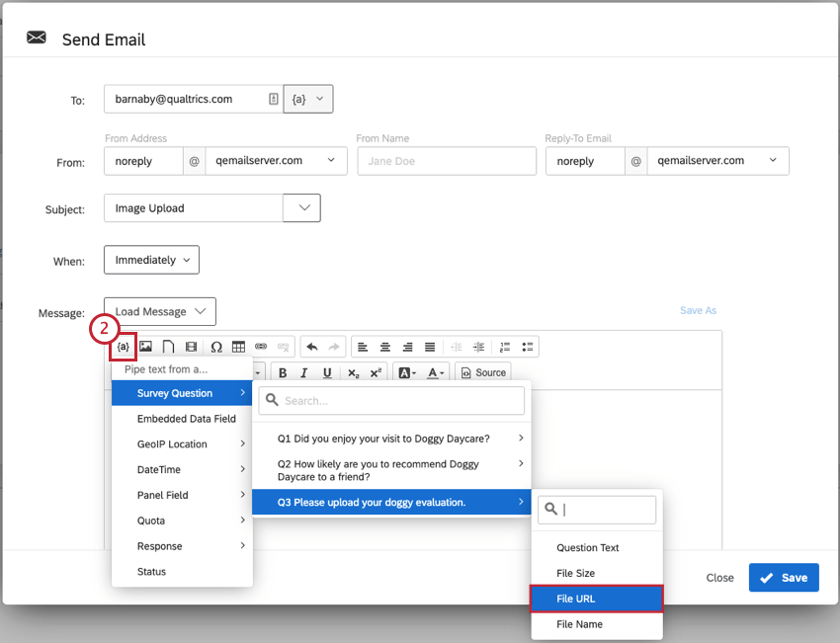Click the Save button
The image size is (840, 643).
[x=784, y=577]
